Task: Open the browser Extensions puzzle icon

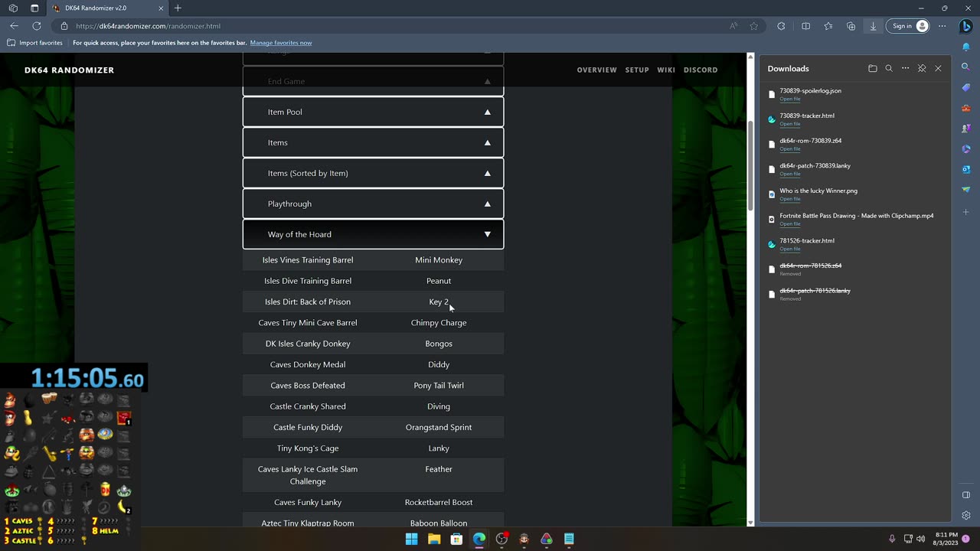Action: tap(781, 26)
